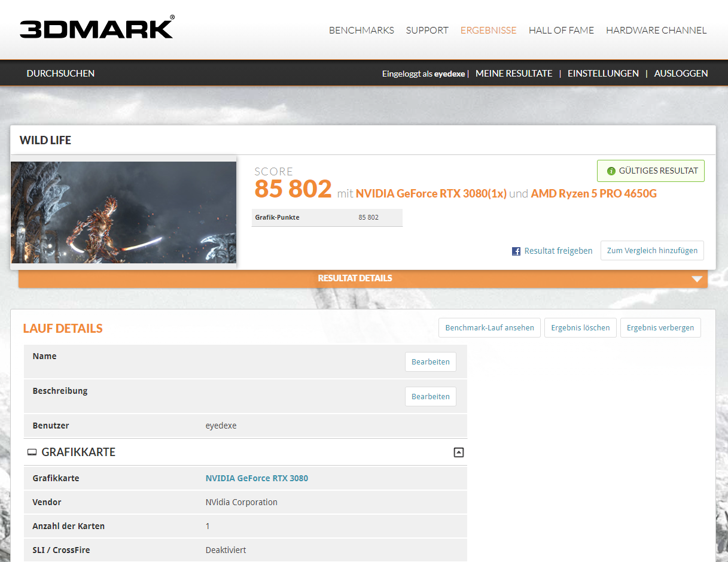
Task: Click Benchmark-Lauf ansehen button
Action: point(490,328)
